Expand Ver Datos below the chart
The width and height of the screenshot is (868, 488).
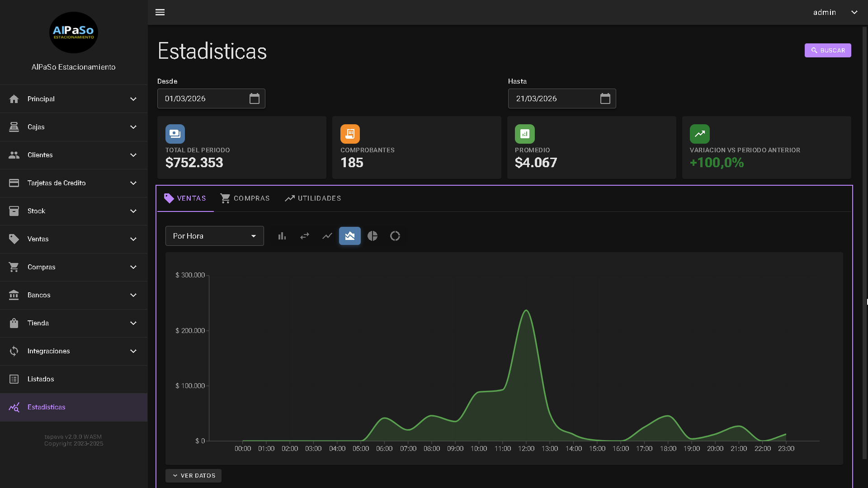pos(193,476)
